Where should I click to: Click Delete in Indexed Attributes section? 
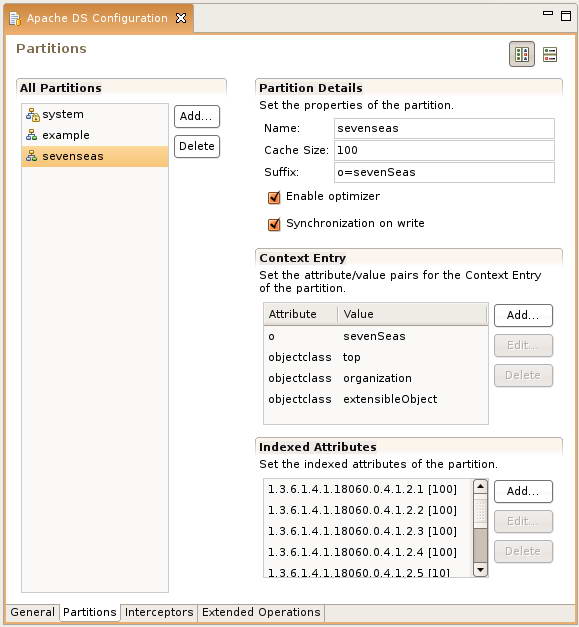[523, 551]
